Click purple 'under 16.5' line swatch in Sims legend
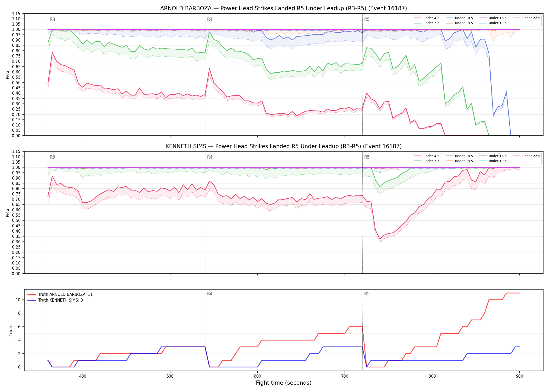Viewport: 549px width, 392px height. point(483,156)
